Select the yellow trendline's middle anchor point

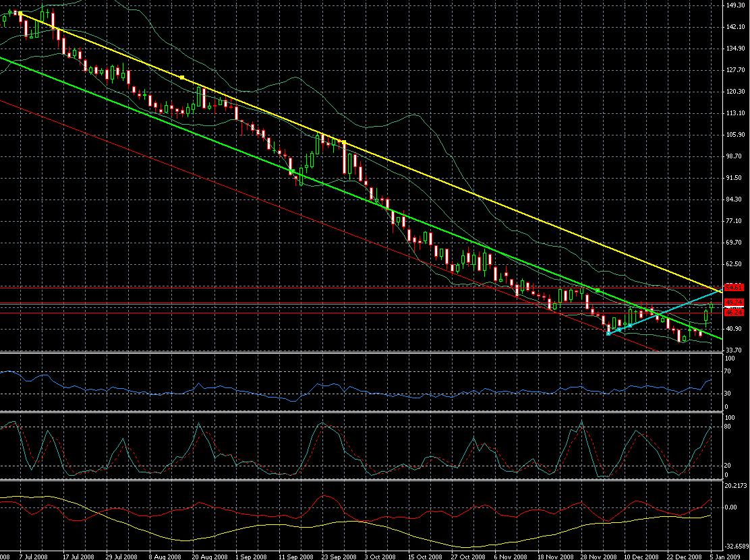(x=182, y=77)
